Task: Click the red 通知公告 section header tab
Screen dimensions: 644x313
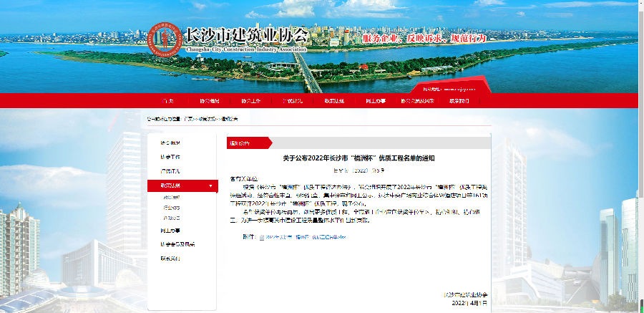Action: click(240, 143)
